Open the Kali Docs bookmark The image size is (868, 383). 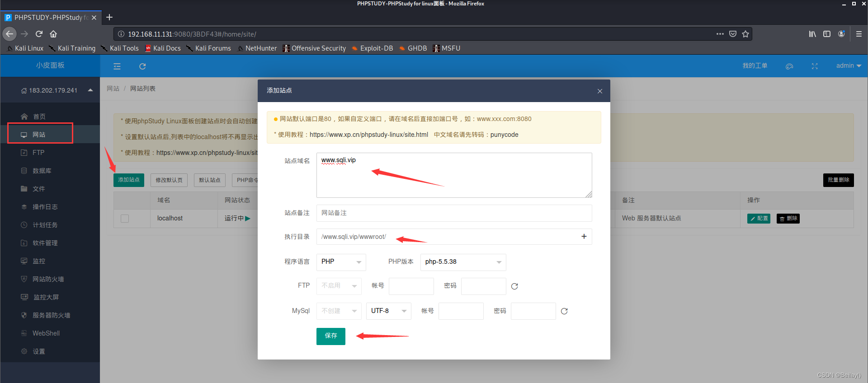[x=163, y=48]
